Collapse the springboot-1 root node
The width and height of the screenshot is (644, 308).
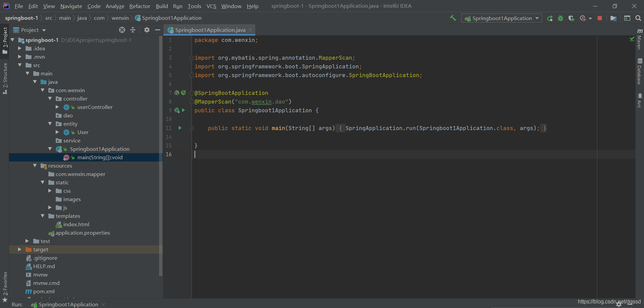click(12, 40)
